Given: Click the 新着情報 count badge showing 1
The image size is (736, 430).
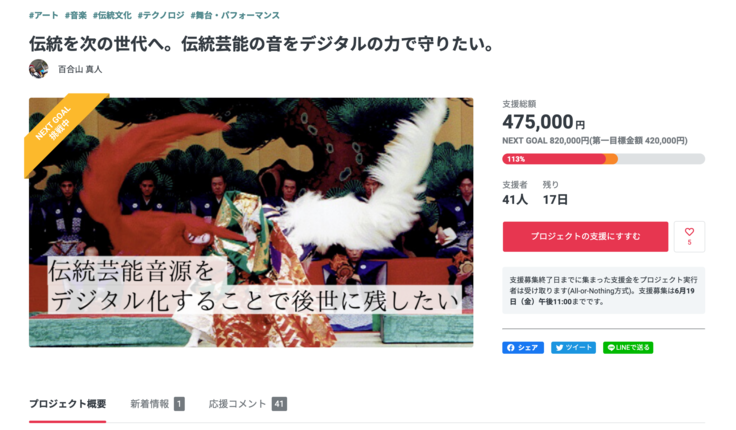Looking at the screenshot, I should (179, 404).
